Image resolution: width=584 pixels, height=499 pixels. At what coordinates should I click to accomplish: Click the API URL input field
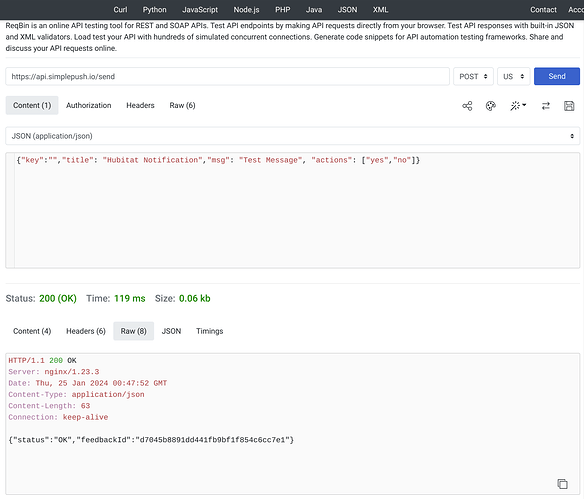pos(227,76)
